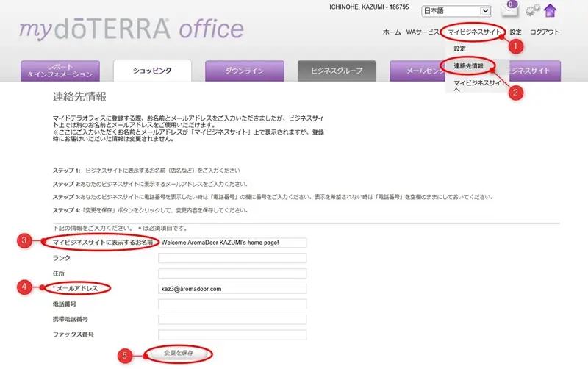The width and height of the screenshot is (588, 369).
Task: Switch to the ビジネスサイト tab
Action: click(534, 71)
